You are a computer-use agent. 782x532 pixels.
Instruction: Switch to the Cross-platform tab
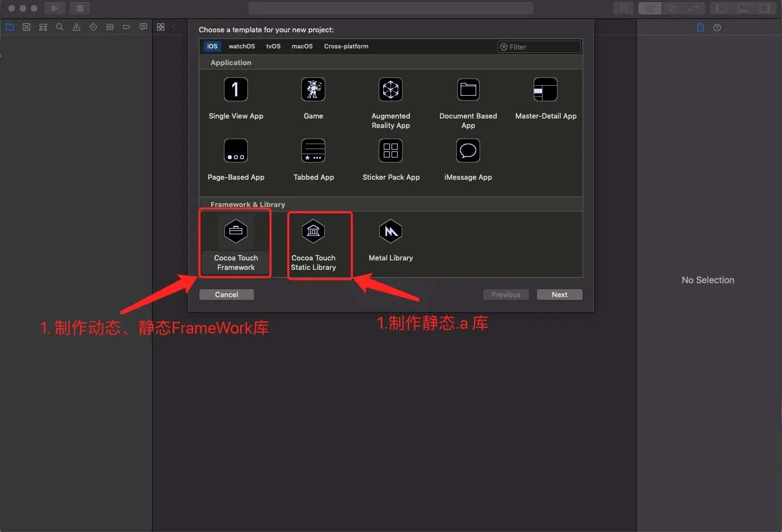tap(346, 46)
